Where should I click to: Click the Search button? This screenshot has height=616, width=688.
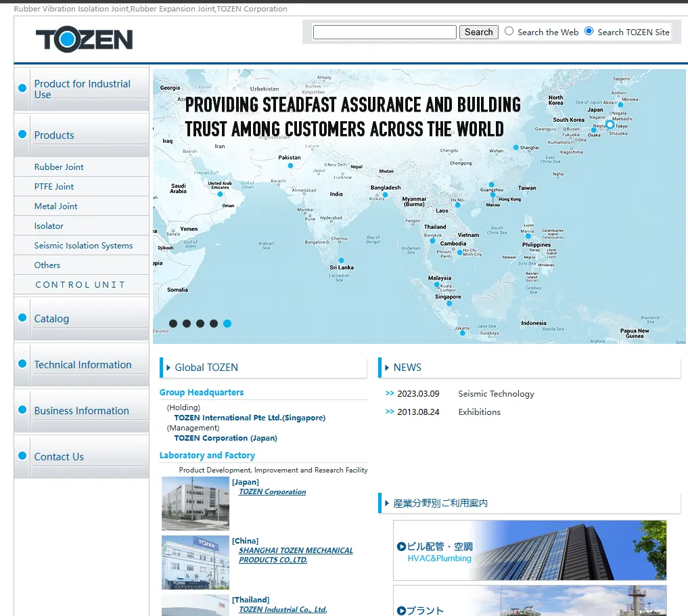[479, 32]
